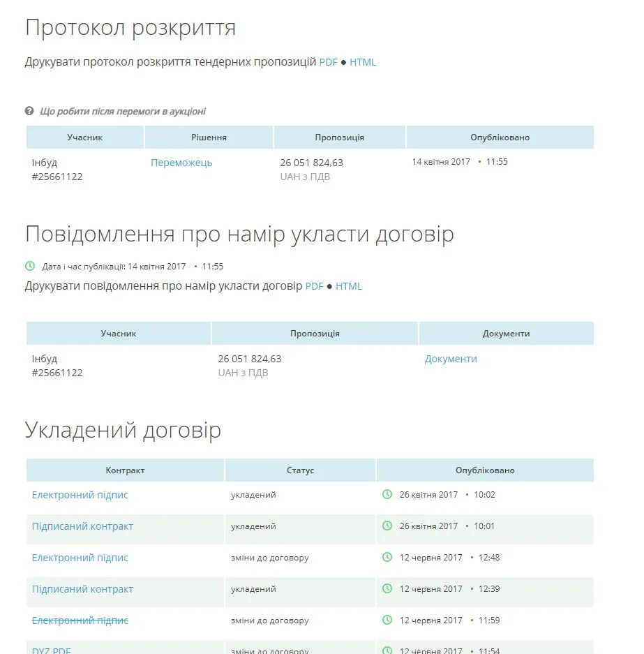Viewport: 644px width, 654px height.
Task: Open the opening protocol HTML link
Action: [x=363, y=62]
